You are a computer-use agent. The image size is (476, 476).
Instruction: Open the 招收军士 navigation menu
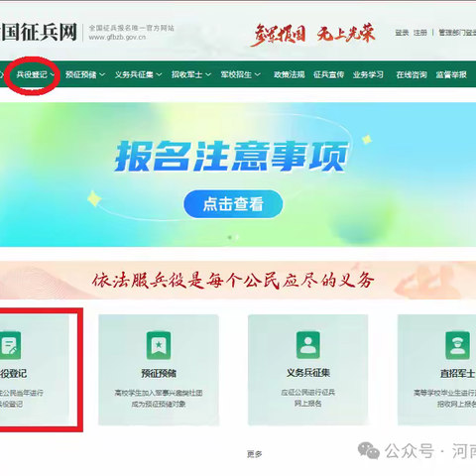[186, 74]
